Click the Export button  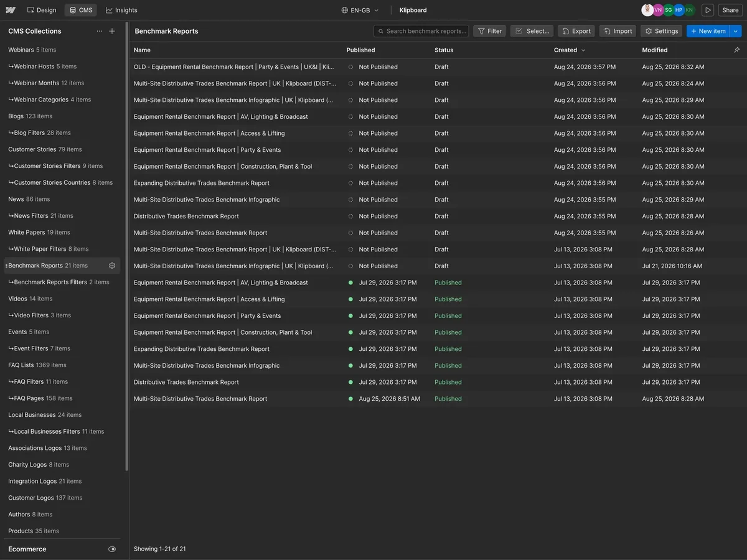click(x=576, y=31)
